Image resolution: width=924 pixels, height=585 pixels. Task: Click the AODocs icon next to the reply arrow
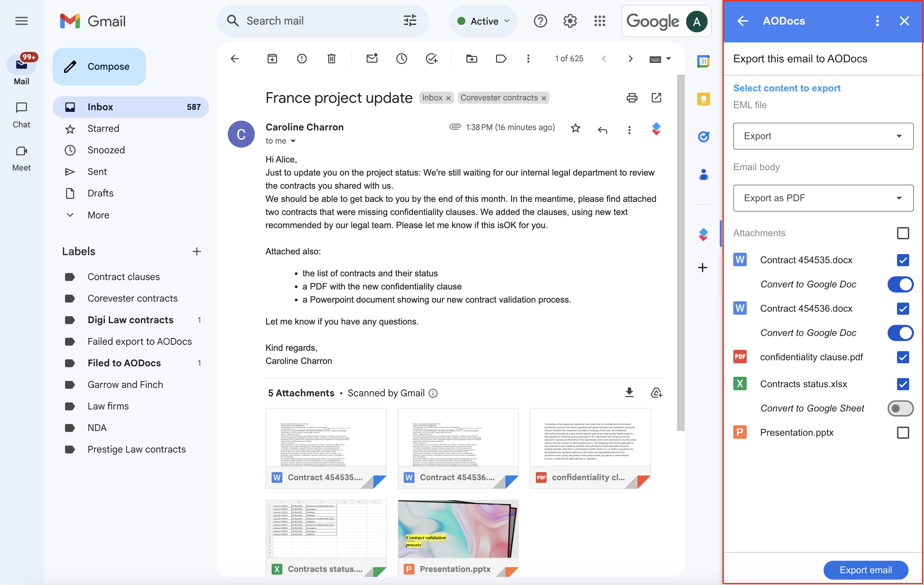coord(656,129)
